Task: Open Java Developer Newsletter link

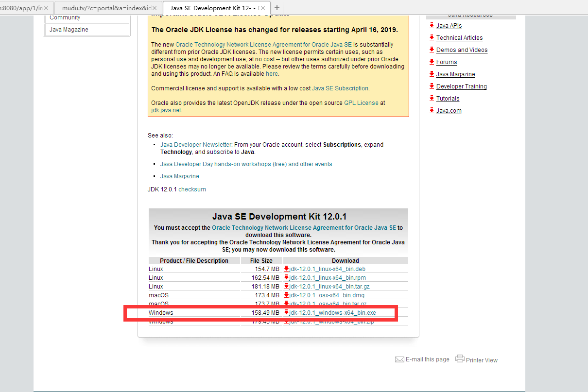Action: coord(196,145)
